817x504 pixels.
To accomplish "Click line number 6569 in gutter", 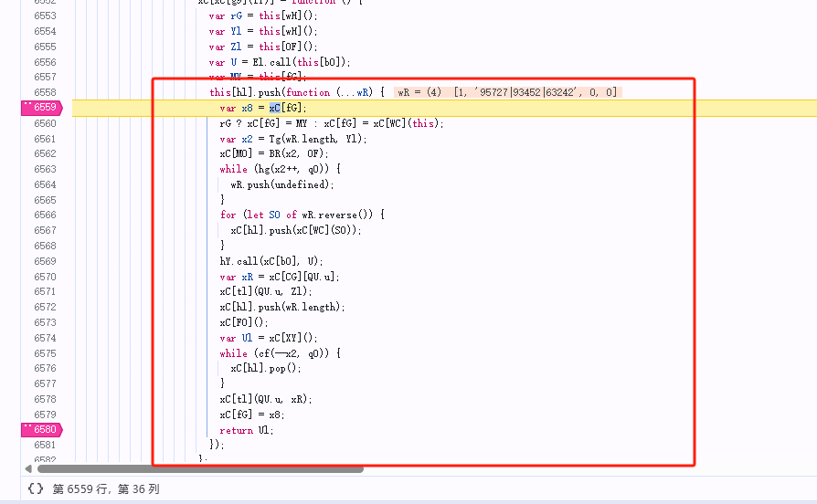I will (x=45, y=261).
